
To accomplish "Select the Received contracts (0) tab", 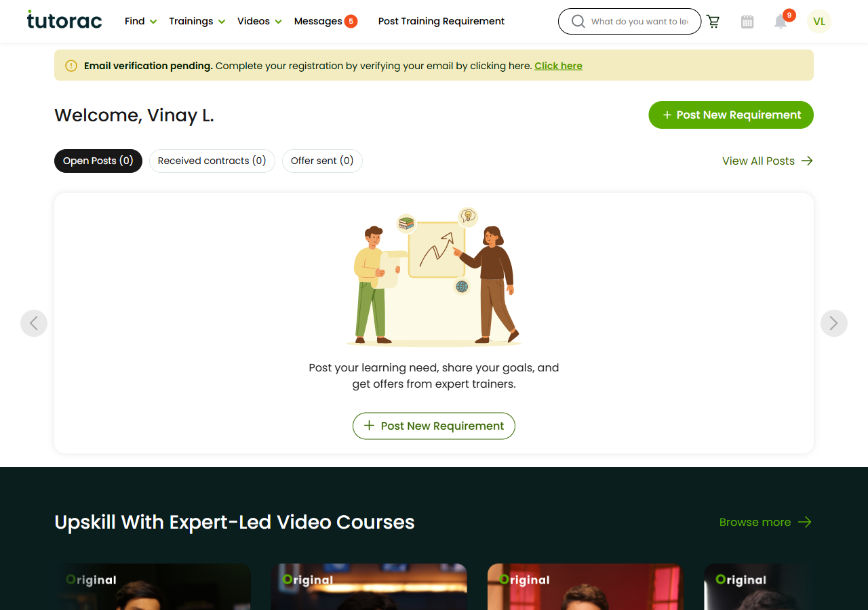I will coord(212,161).
